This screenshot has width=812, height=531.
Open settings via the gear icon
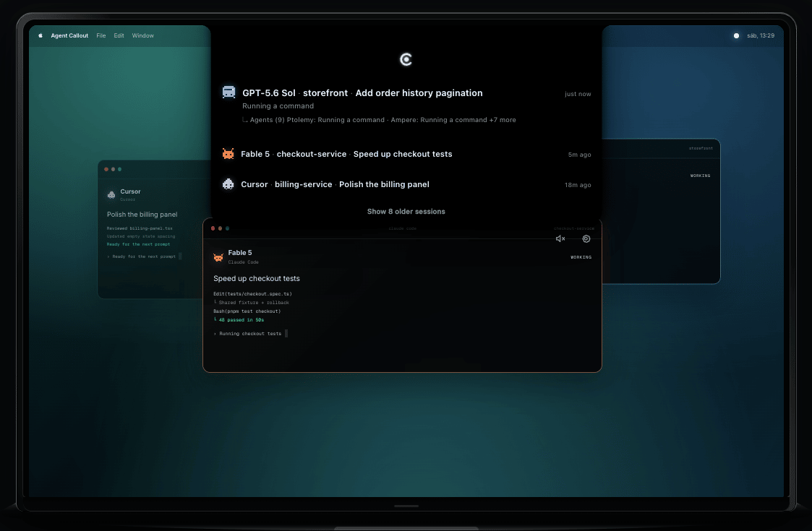point(586,238)
